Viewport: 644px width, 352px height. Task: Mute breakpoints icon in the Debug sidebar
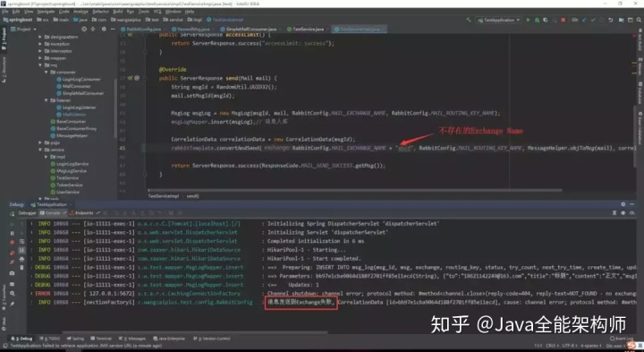click(12, 262)
